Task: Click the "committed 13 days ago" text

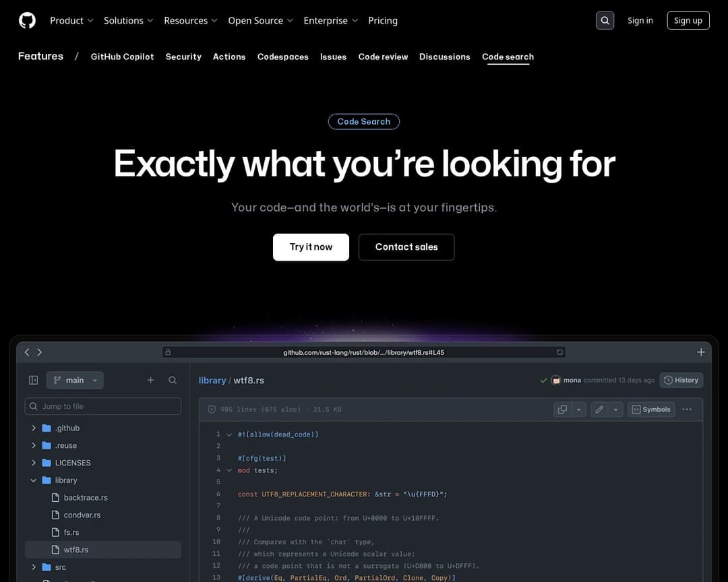Action: [x=619, y=380]
